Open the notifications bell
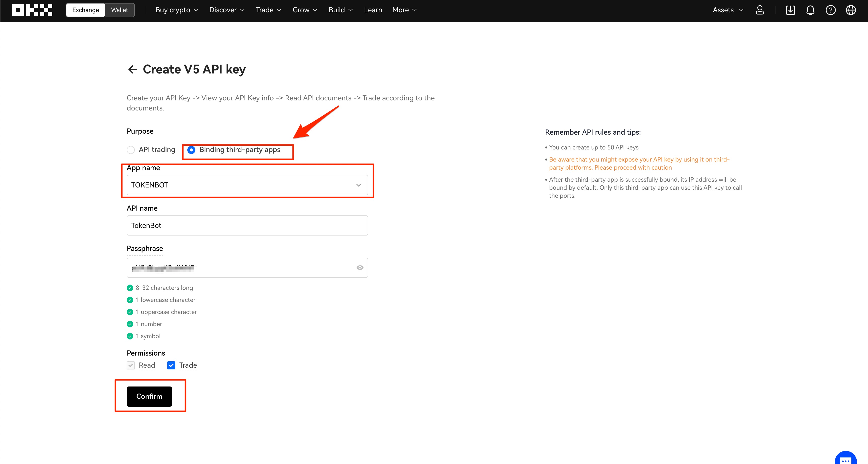 coord(810,10)
